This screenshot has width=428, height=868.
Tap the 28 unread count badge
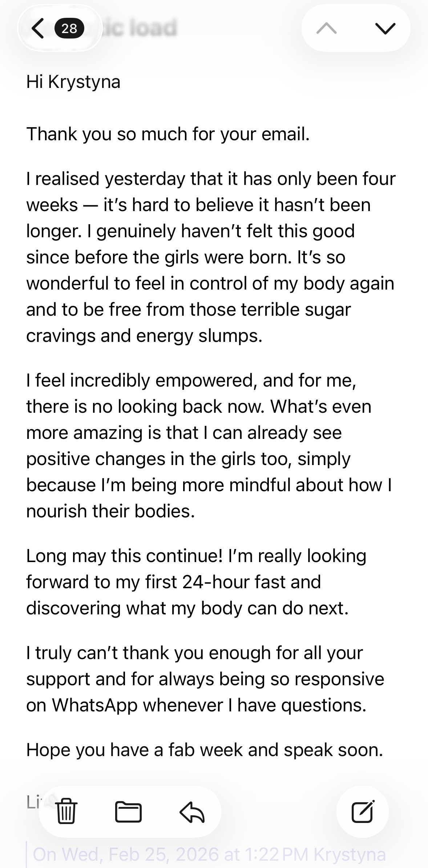point(69,28)
